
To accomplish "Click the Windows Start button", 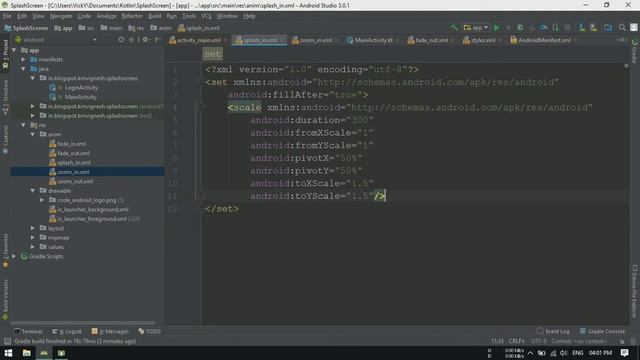I will click(8, 353).
